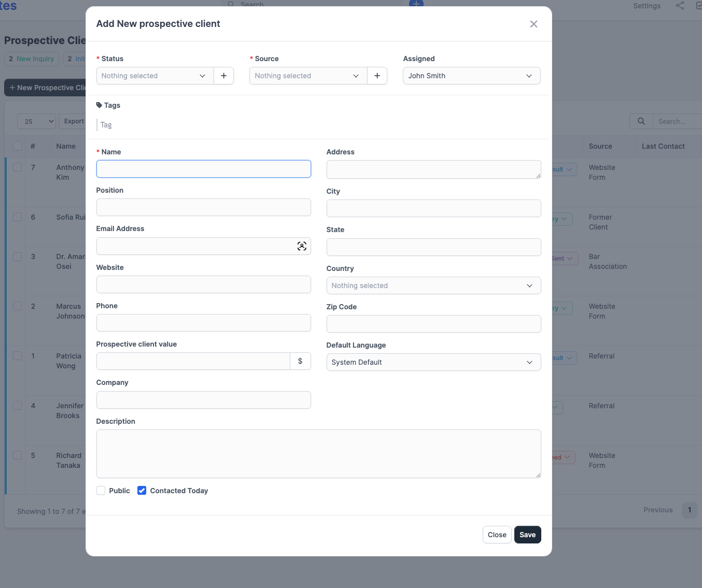
Task: Focus the Website input field
Action: point(204,284)
